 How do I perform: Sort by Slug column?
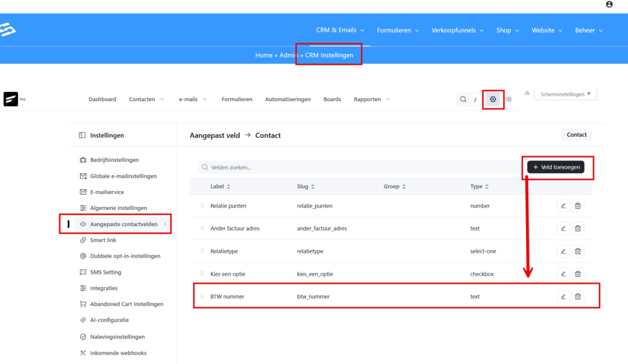[x=305, y=186]
